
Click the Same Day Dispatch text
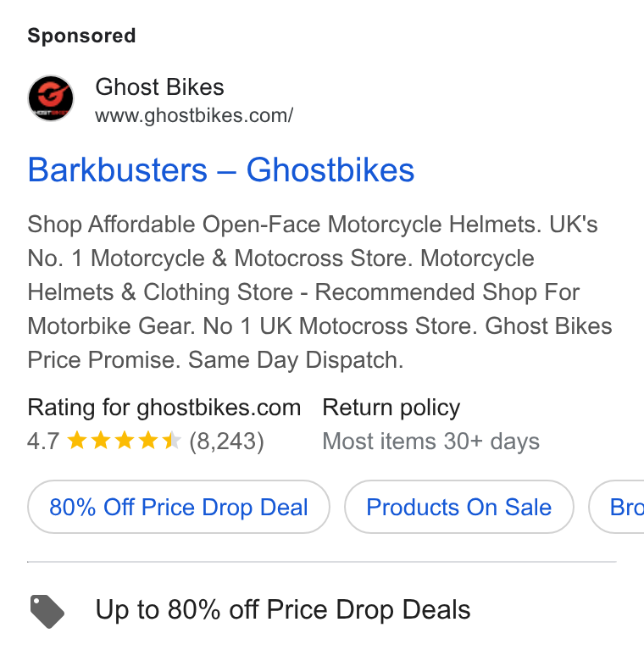point(296,360)
